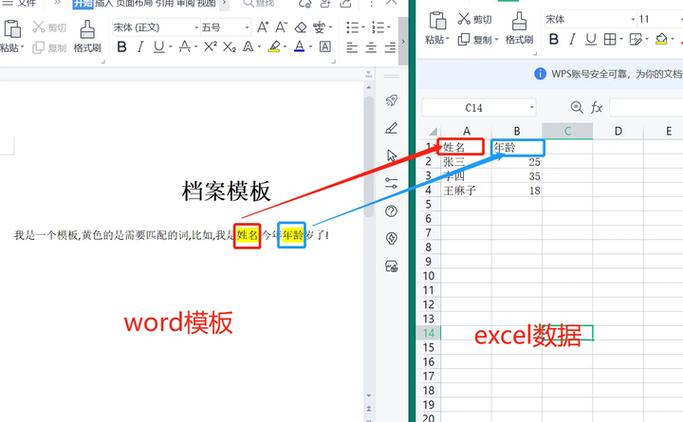The height and width of the screenshot is (422, 683).
Task: Open the sliders settings icon in side panel
Action: pos(392,183)
